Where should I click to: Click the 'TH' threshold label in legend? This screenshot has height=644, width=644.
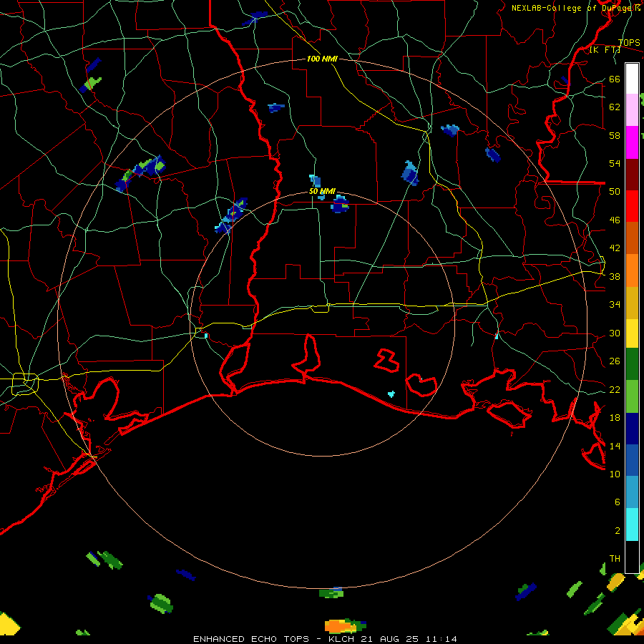(615, 559)
